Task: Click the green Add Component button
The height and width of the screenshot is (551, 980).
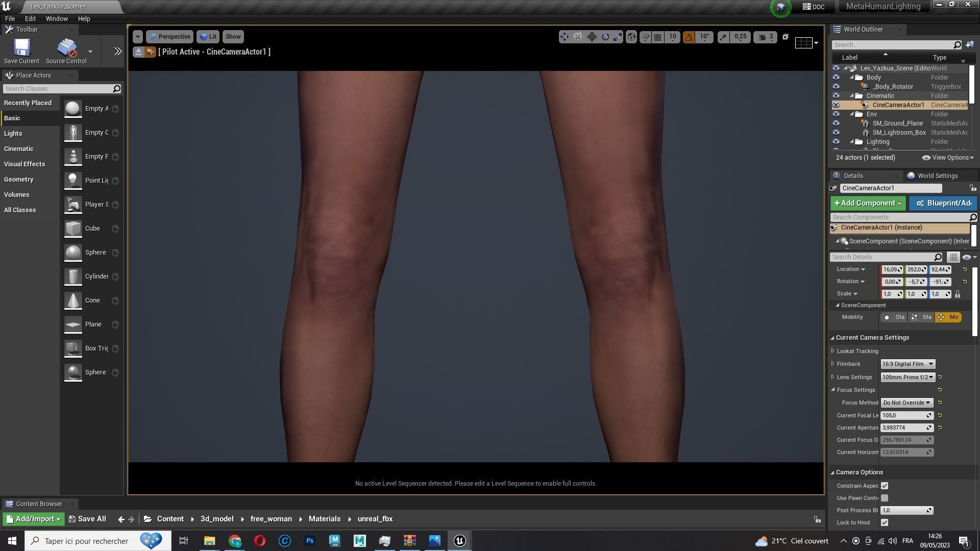Action: tap(867, 203)
